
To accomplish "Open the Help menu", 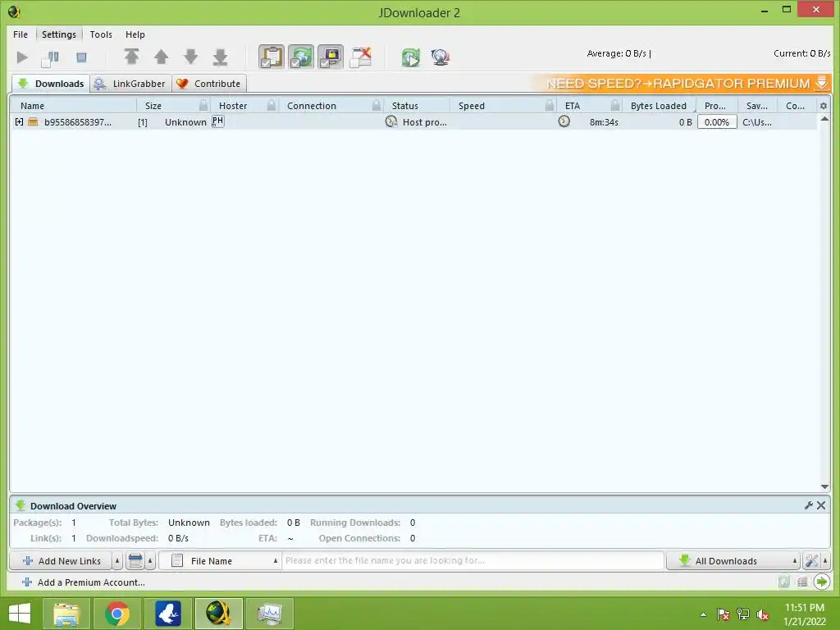I will [x=135, y=34].
